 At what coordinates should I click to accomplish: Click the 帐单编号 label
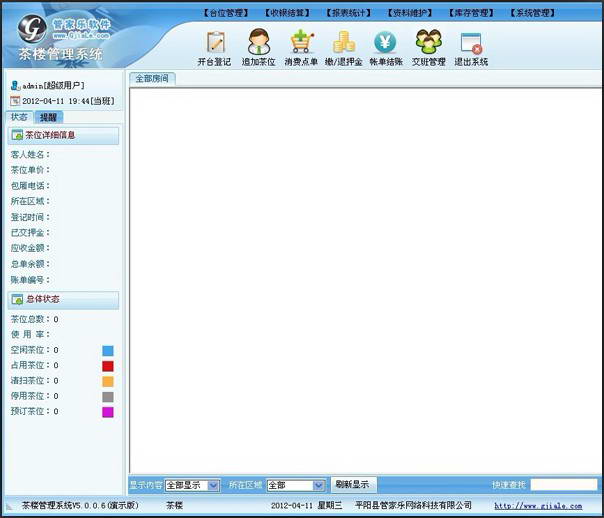(x=30, y=280)
